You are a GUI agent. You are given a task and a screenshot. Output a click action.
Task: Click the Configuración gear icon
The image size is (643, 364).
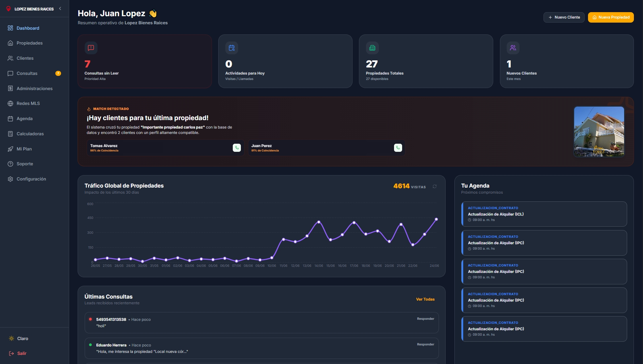pos(10,179)
